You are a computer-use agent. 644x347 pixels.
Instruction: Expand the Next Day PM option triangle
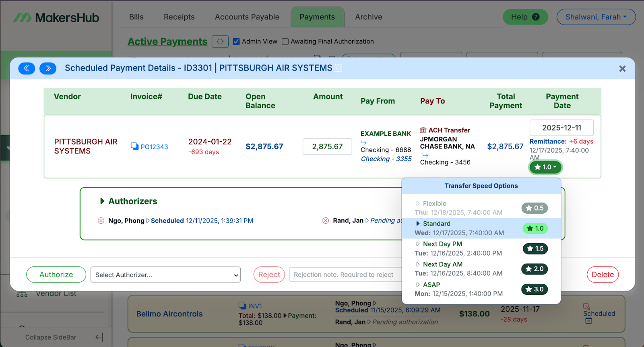(418, 244)
